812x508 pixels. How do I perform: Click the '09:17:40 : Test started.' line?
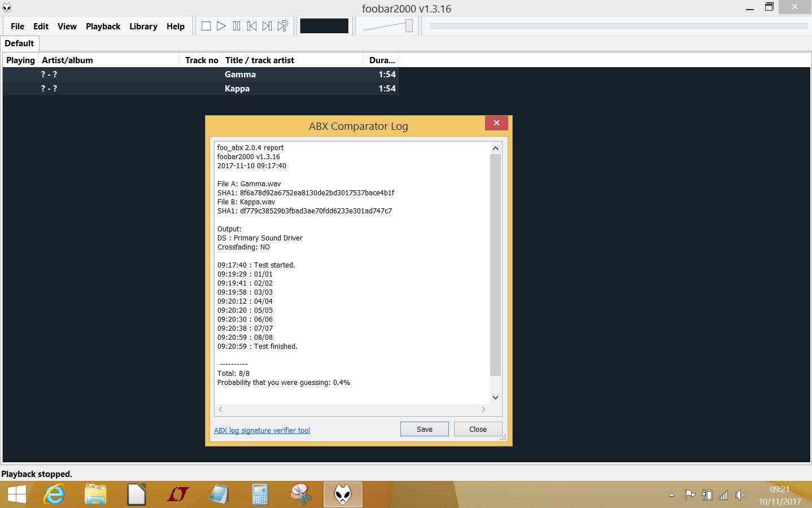[256, 265]
